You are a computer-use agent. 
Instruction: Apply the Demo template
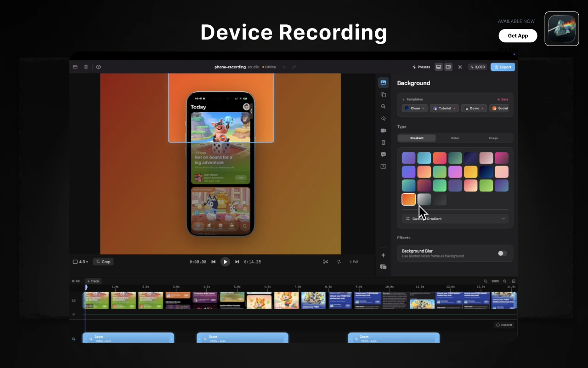tap(474, 109)
